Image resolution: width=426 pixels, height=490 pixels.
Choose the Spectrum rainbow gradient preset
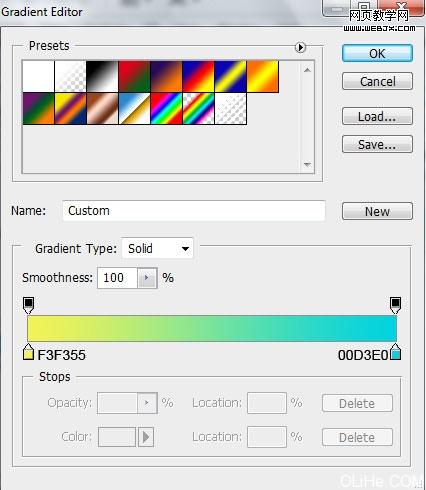coord(166,109)
